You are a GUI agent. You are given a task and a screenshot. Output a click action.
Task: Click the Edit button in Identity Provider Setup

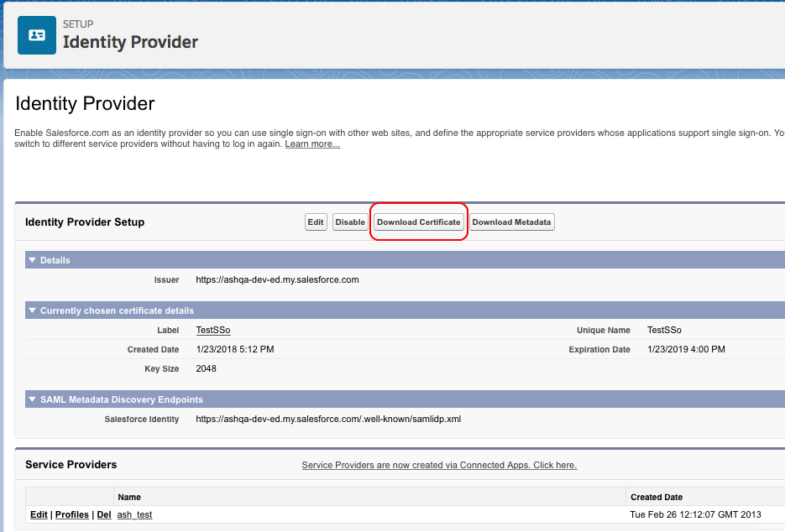316,222
